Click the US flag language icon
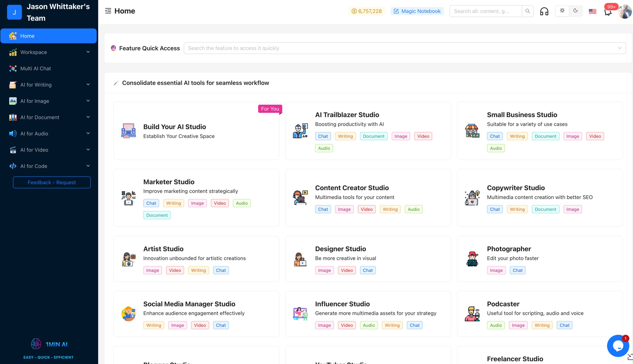633x364 pixels. point(592,11)
